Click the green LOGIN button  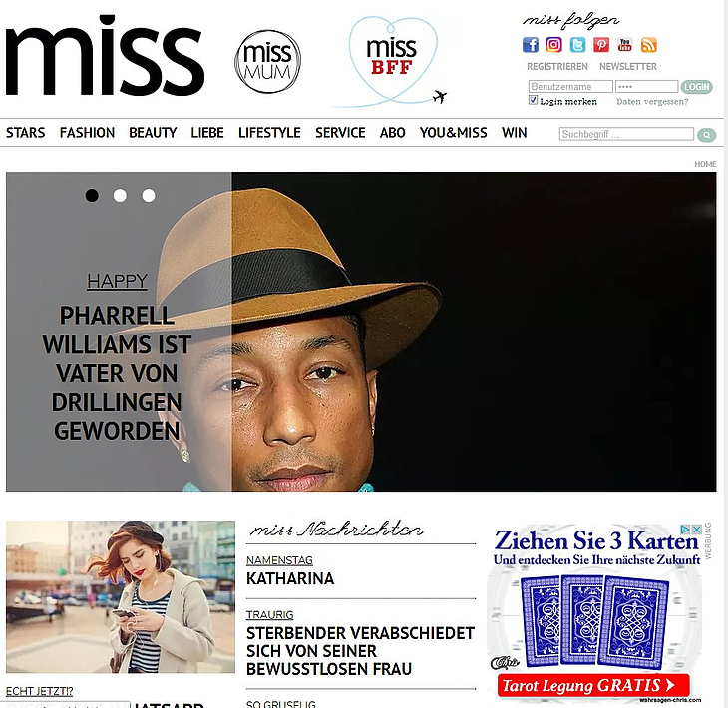point(696,87)
